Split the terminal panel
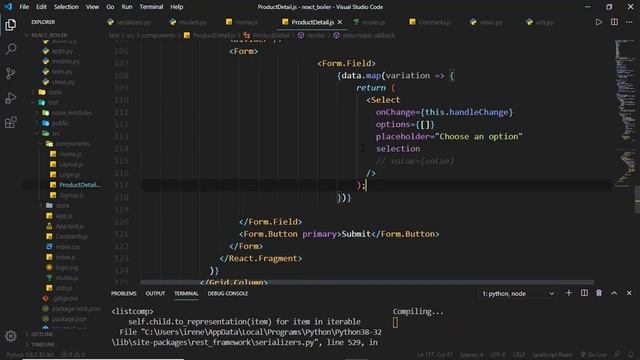 [584, 293]
